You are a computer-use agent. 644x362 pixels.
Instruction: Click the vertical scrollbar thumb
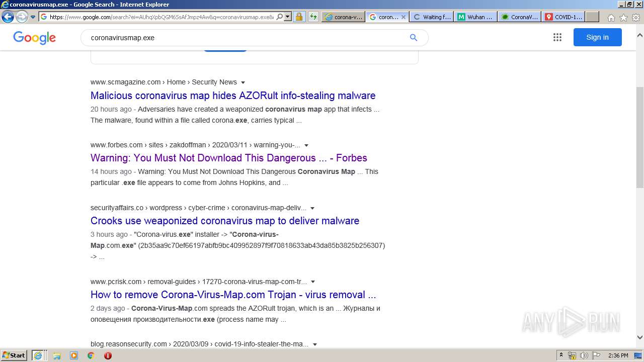(x=639, y=136)
